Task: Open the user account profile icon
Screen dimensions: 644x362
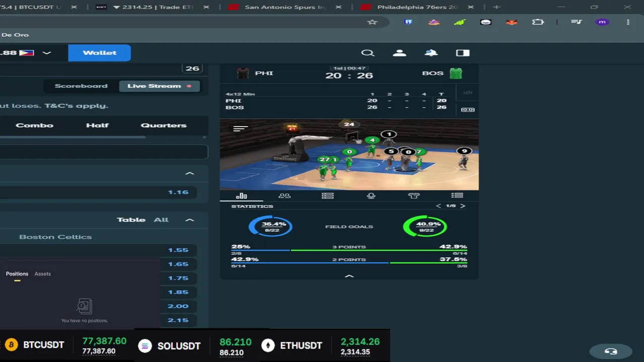Action: [399, 53]
